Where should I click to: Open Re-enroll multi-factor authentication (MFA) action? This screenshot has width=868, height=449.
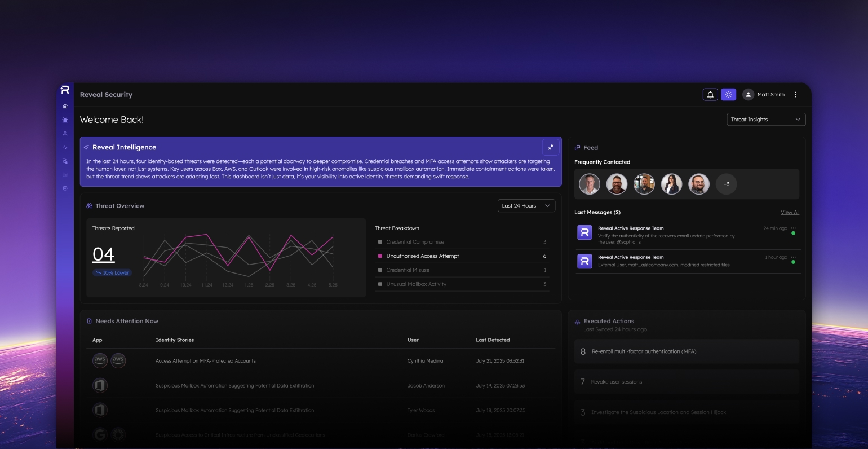[x=687, y=351]
